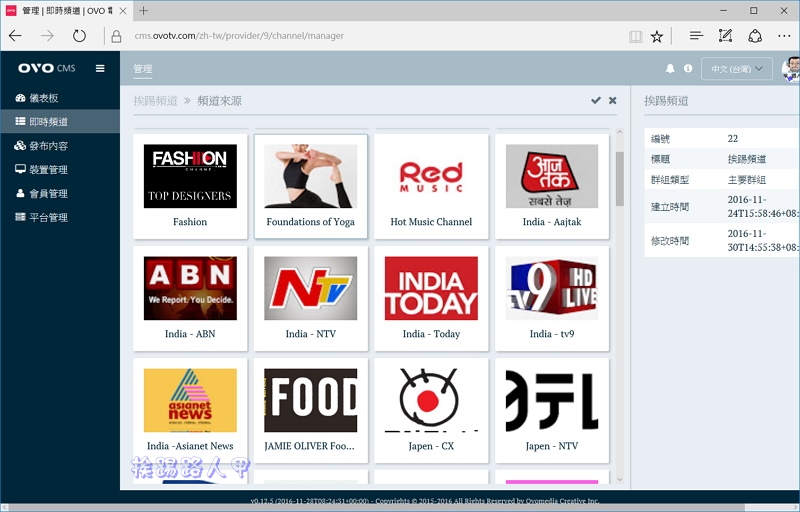
Task: Click the scroll down arrow of channel list
Action: coord(619,479)
